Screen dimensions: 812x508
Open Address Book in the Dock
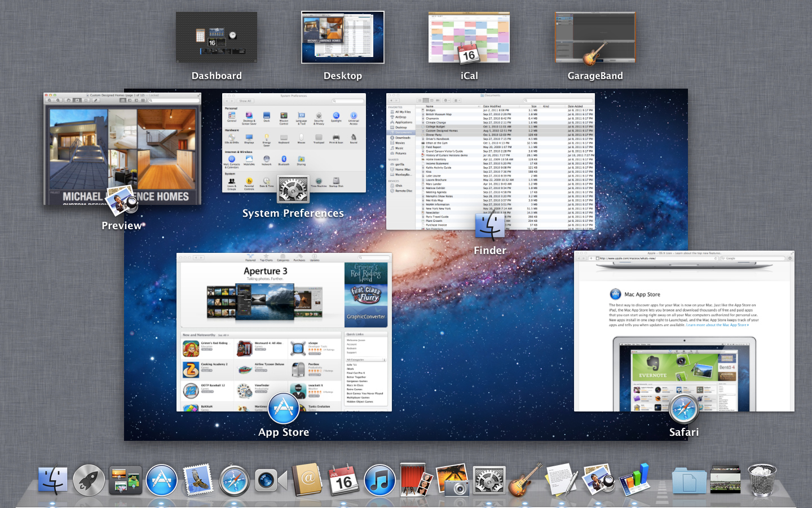(x=307, y=480)
